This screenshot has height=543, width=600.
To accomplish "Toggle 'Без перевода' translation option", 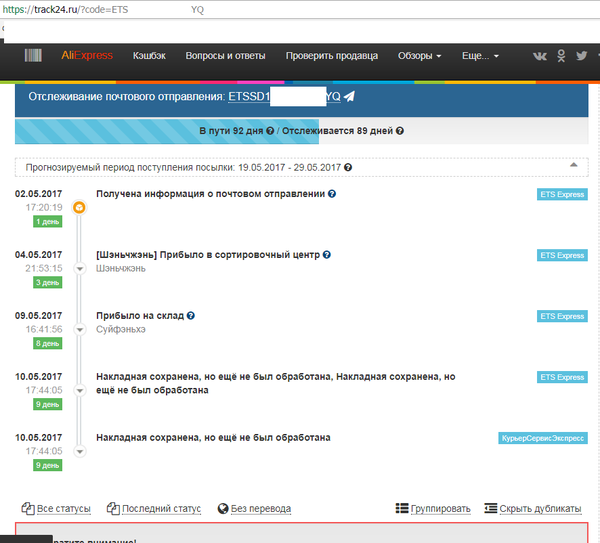I will click(254, 508).
